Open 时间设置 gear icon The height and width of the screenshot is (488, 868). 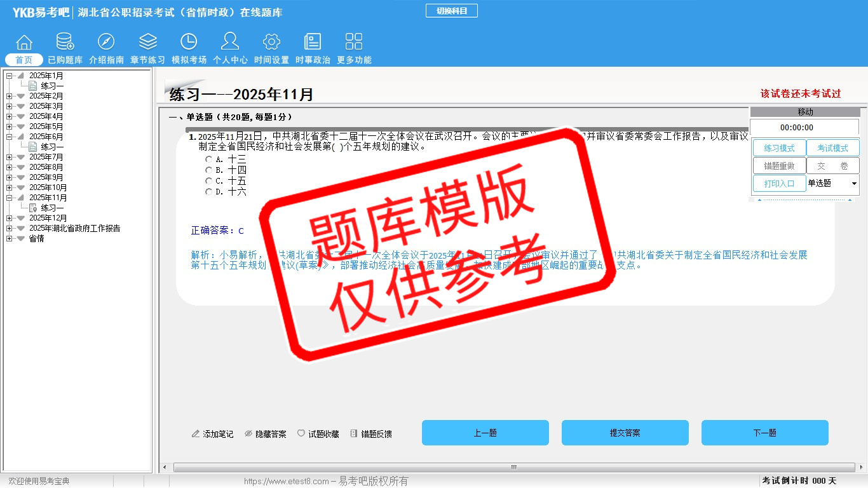point(271,42)
